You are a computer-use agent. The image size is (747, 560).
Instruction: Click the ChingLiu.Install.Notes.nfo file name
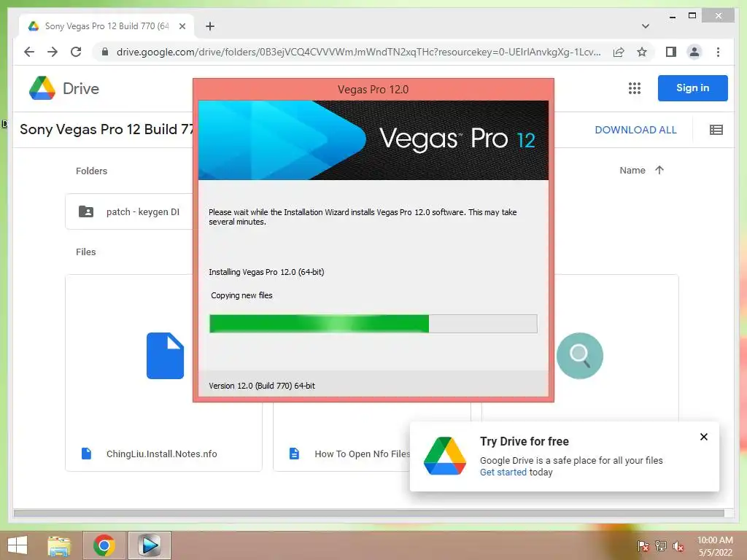pos(161,454)
